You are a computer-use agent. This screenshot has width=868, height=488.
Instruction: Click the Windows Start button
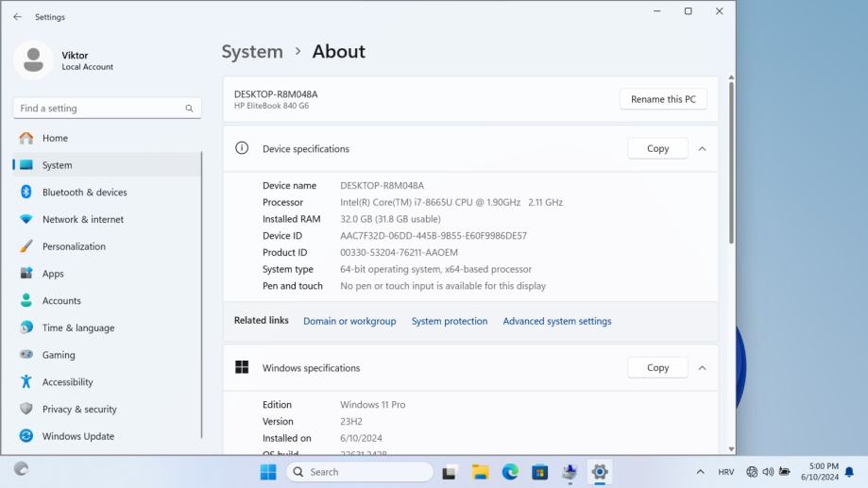[268, 472]
